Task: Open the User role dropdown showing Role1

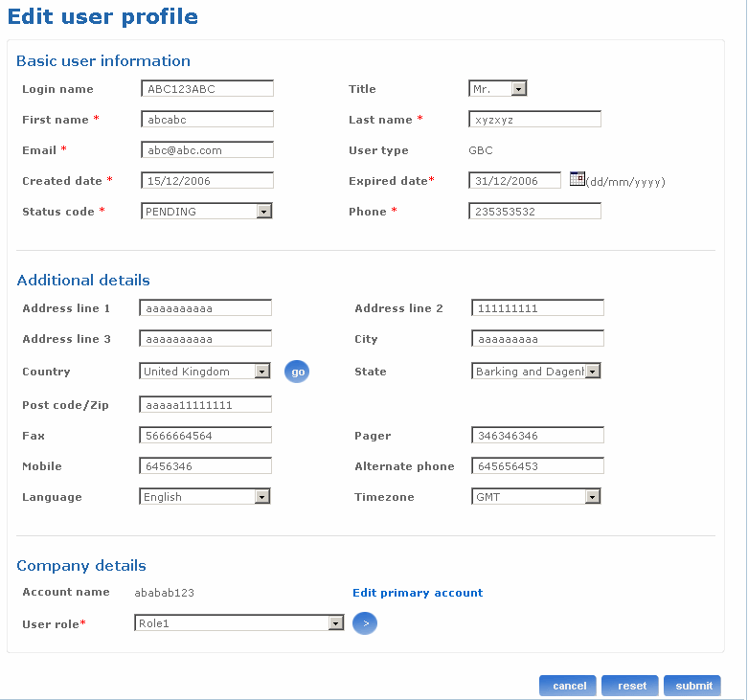Action: [x=239, y=623]
